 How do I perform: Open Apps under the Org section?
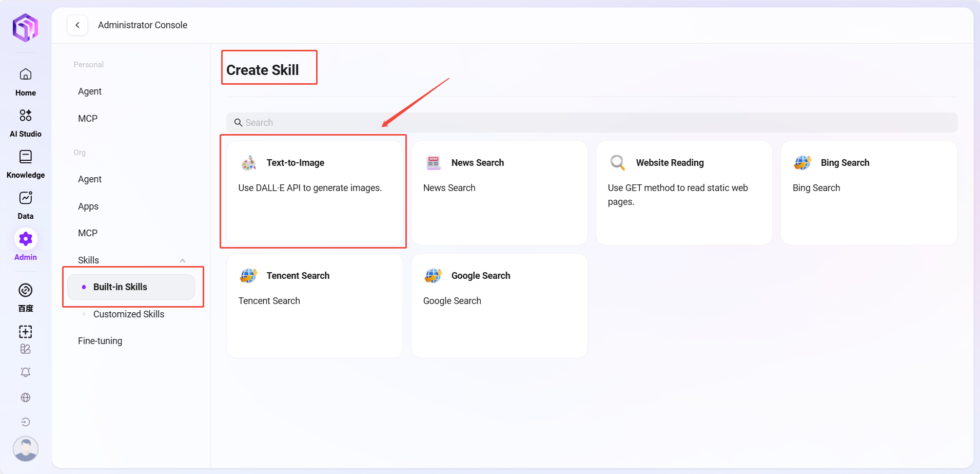(x=88, y=206)
